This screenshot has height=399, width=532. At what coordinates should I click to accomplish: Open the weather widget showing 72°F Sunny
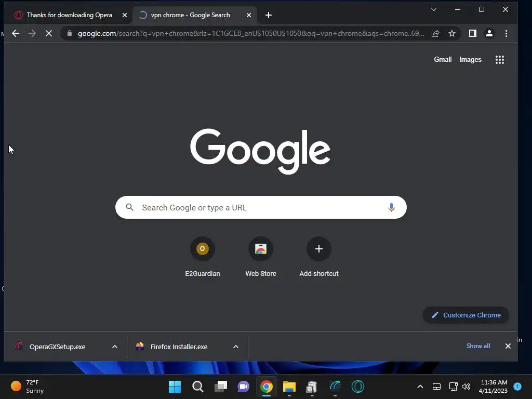tap(27, 387)
